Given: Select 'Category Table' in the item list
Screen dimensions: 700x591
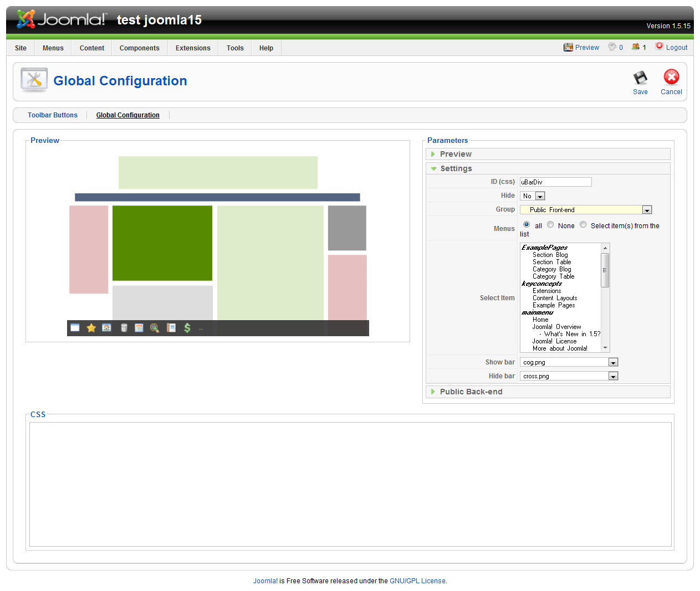Looking at the screenshot, I should pos(554,276).
